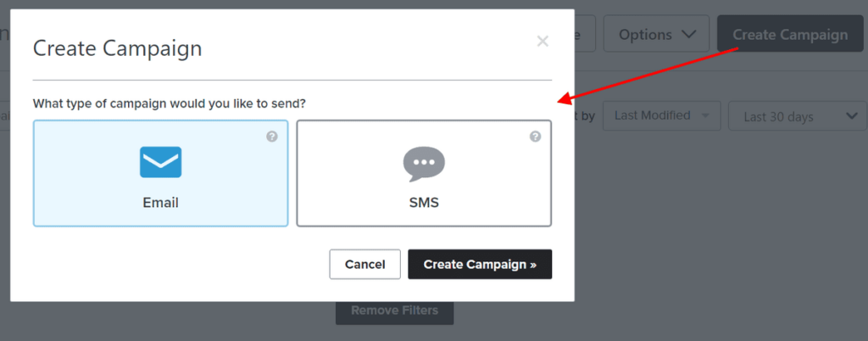868x341 pixels.
Task: Click the chevron arrow on Options button
Action: [688, 34]
